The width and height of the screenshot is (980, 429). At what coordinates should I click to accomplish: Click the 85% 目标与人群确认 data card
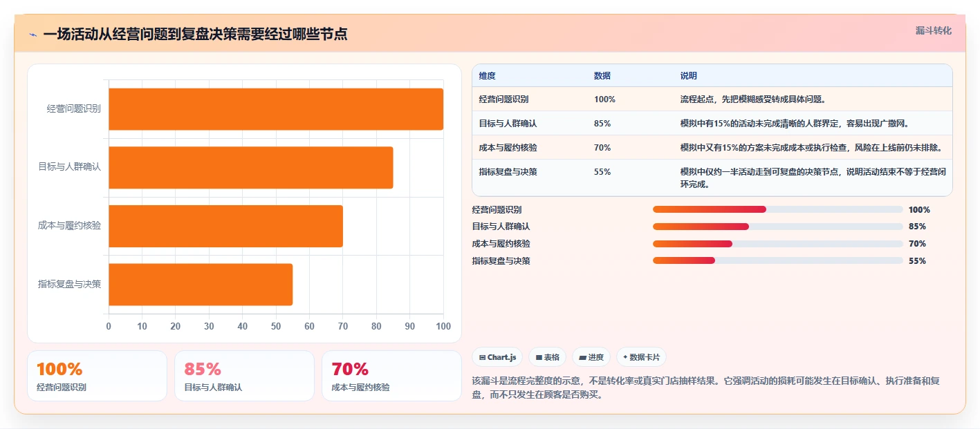coord(245,376)
